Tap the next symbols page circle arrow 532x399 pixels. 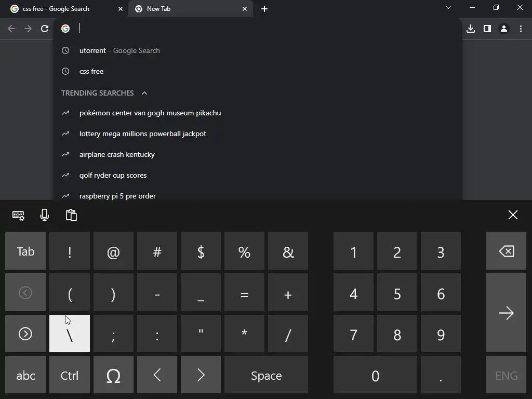25,334
